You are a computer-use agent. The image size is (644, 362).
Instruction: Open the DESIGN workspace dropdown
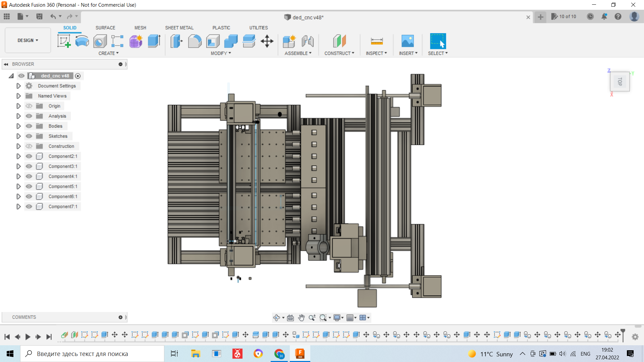(28, 40)
